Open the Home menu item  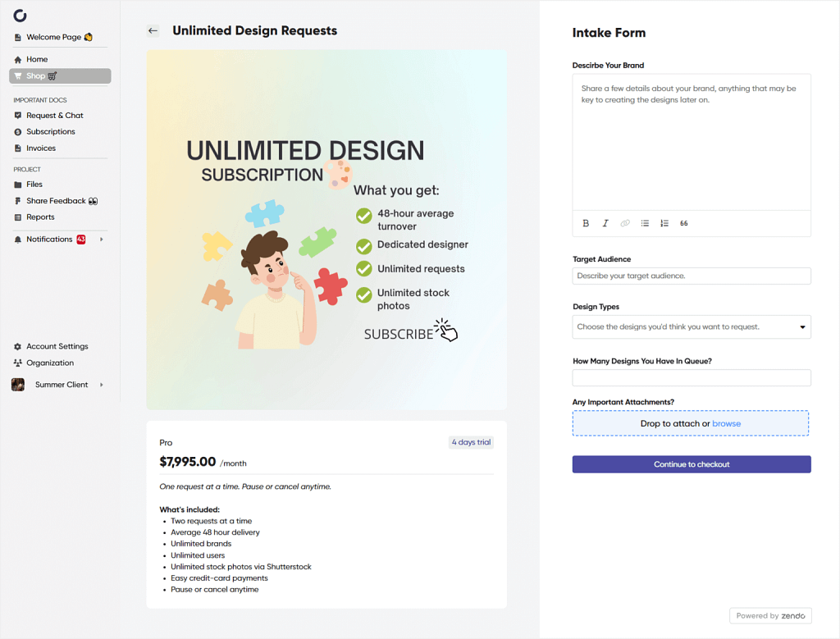pos(59,59)
